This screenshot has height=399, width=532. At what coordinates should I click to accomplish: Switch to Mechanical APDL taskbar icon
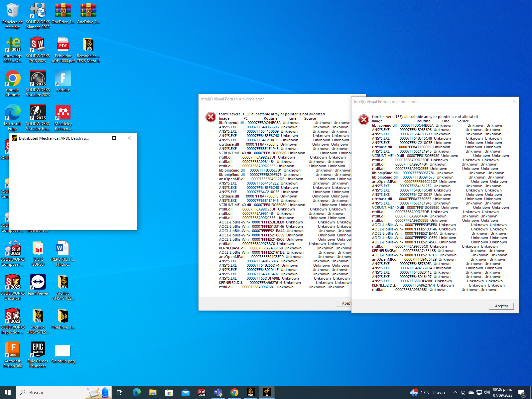[267, 392]
